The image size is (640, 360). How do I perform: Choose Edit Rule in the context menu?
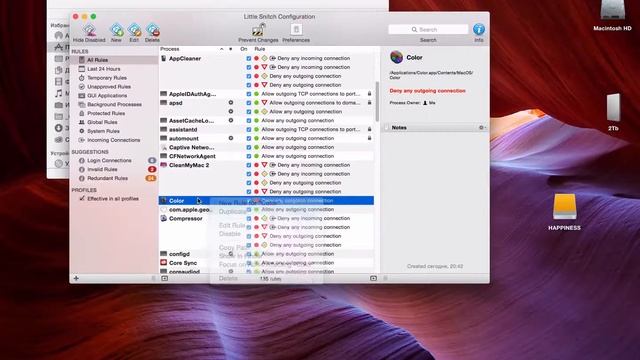[x=232, y=225]
